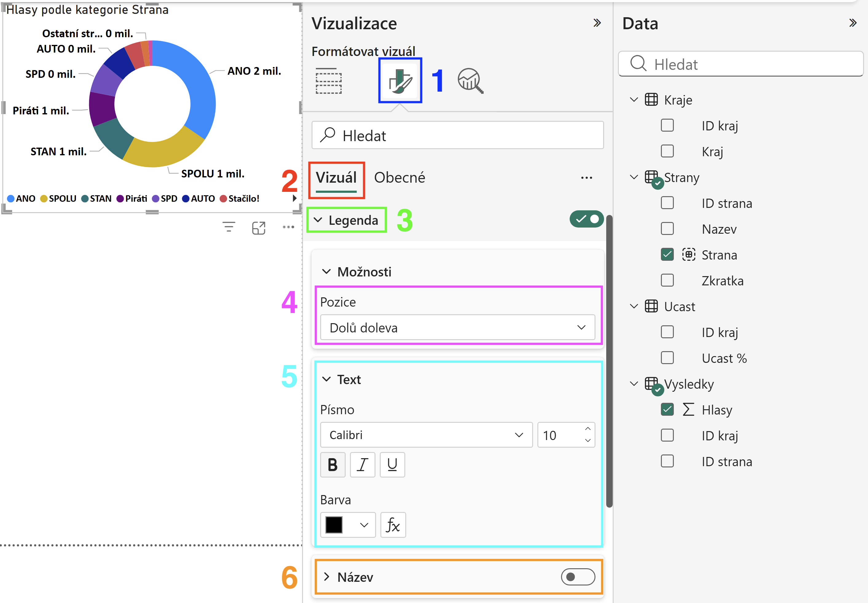Open the Calibri font dropdown
868x603 pixels.
point(426,435)
